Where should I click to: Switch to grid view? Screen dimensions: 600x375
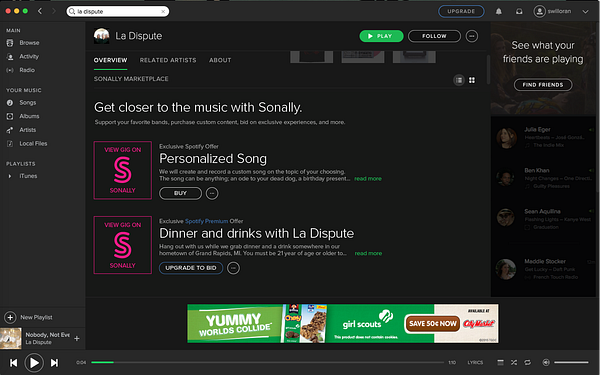tap(472, 80)
